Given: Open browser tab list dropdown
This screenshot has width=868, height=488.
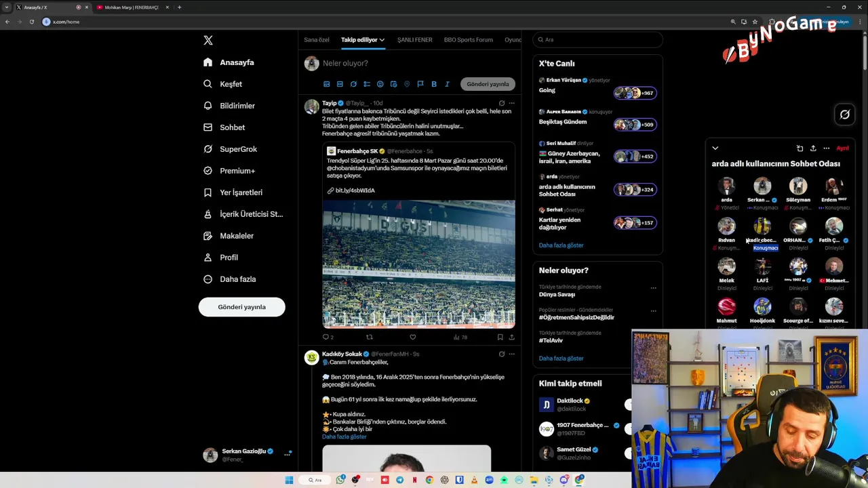Looking at the screenshot, I should 7,7.
